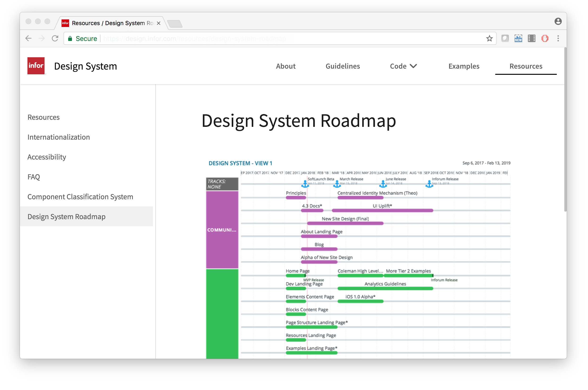Open Component Classification System sidebar link
The height and width of the screenshot is (390, 588).
80,197
